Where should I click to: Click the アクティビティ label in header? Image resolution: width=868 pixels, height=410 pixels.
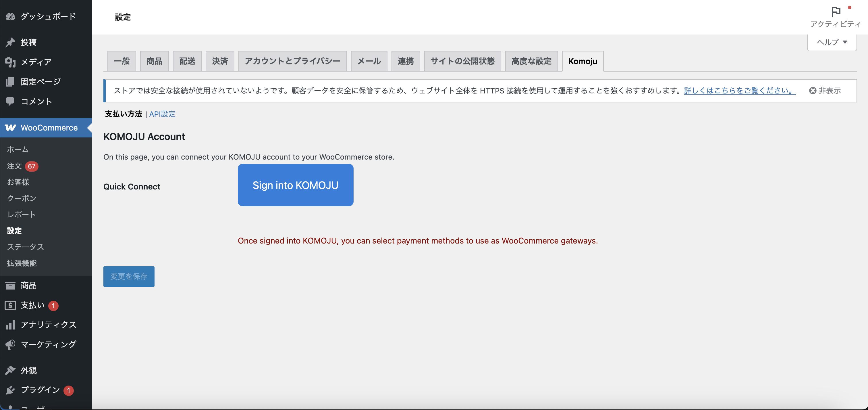[835, 24]
